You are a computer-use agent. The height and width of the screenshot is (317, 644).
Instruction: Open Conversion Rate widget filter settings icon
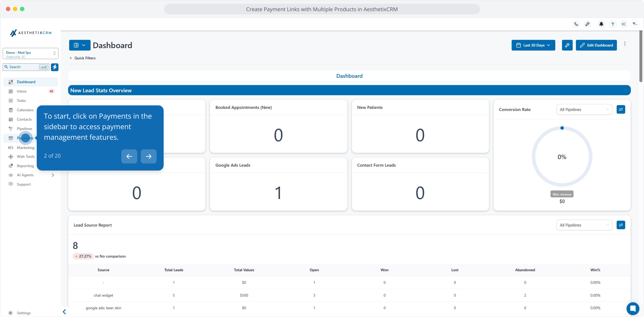coord(620,109)
